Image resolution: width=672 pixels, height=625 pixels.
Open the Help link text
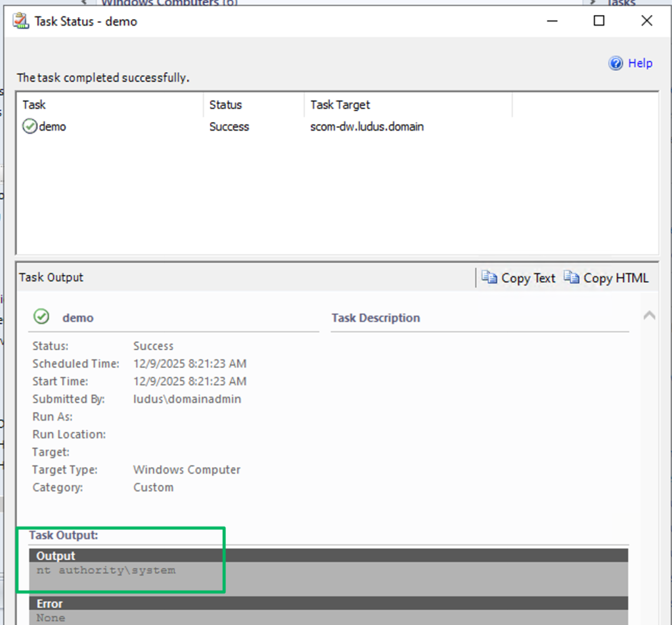click(640, 63)
